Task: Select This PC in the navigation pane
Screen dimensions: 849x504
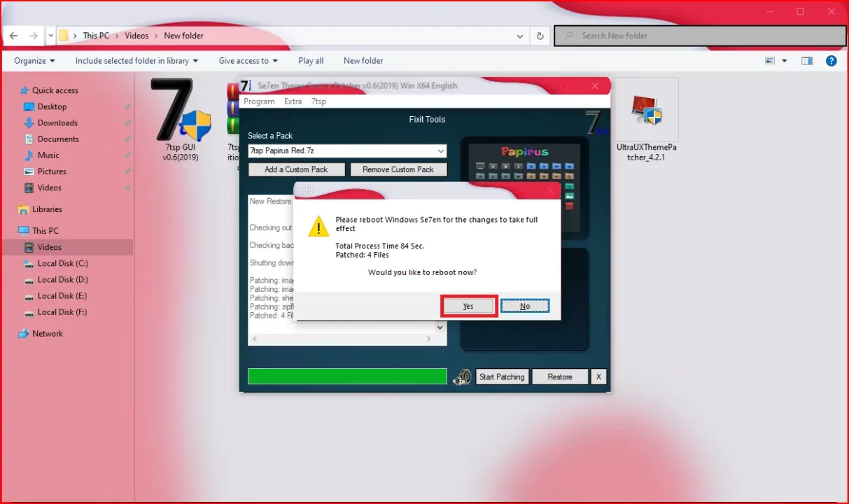Action: [45, 230]
